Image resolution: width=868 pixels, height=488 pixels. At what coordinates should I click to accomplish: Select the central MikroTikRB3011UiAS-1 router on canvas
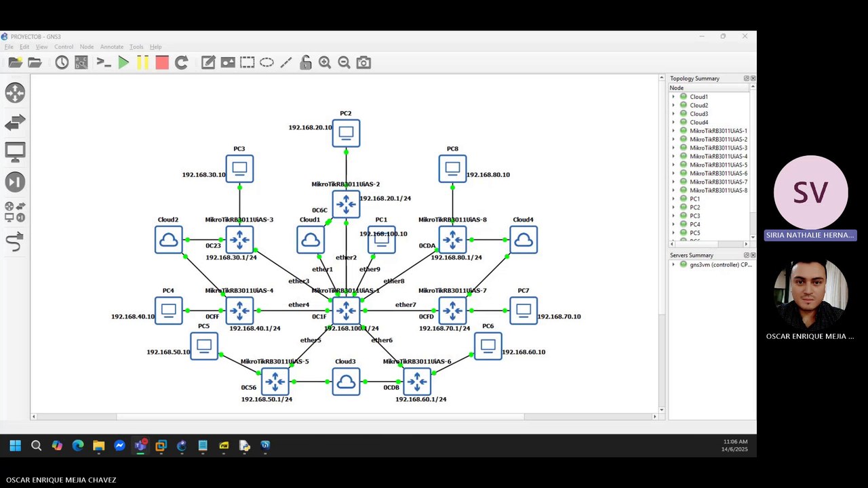[x=346, y=310]
